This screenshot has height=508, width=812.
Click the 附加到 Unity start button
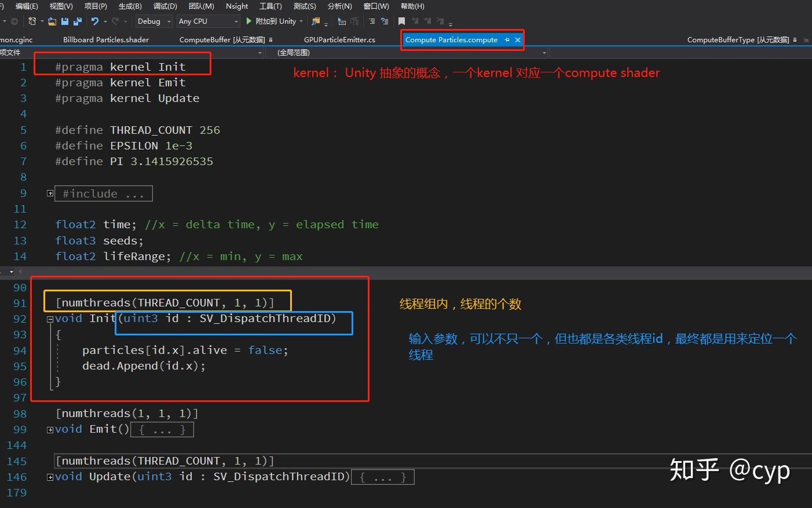[270, 21]
